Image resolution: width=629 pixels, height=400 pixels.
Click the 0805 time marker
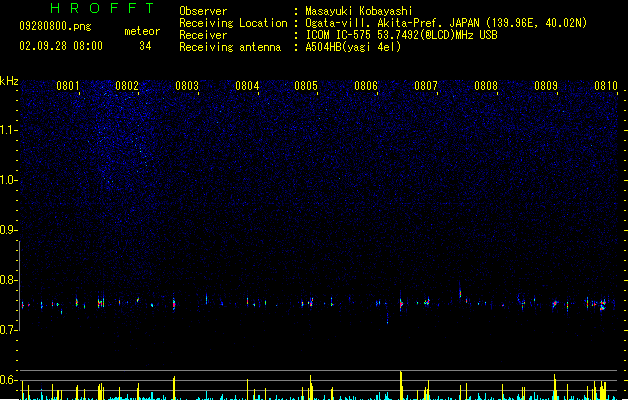(306, 86)
